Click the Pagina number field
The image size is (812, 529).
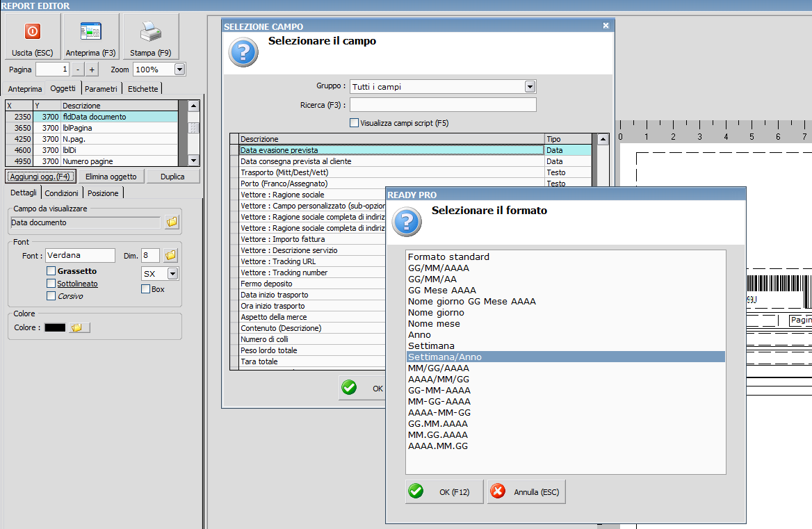pyautogui.click(x=51, y=70)
